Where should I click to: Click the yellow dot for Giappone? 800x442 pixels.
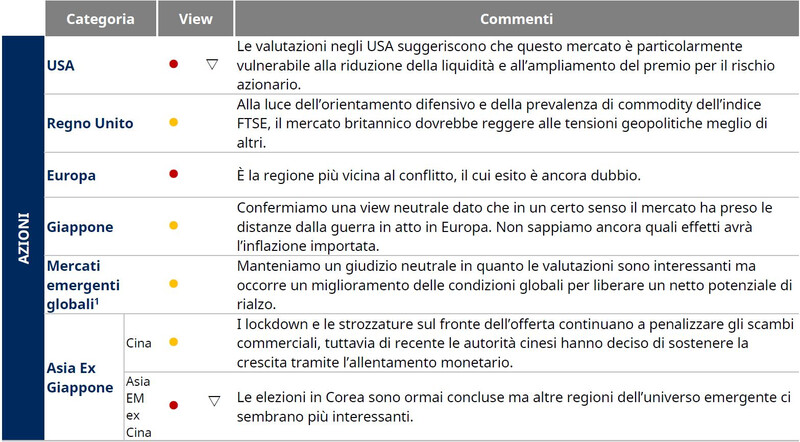pos(174,227)
